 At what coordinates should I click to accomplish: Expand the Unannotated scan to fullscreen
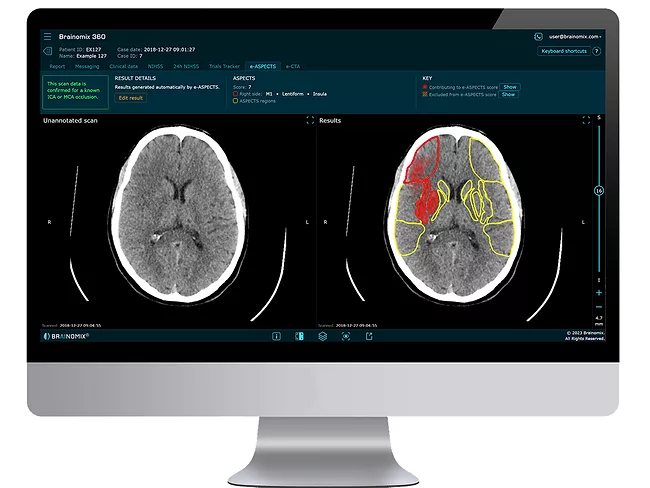coord(310,120)
